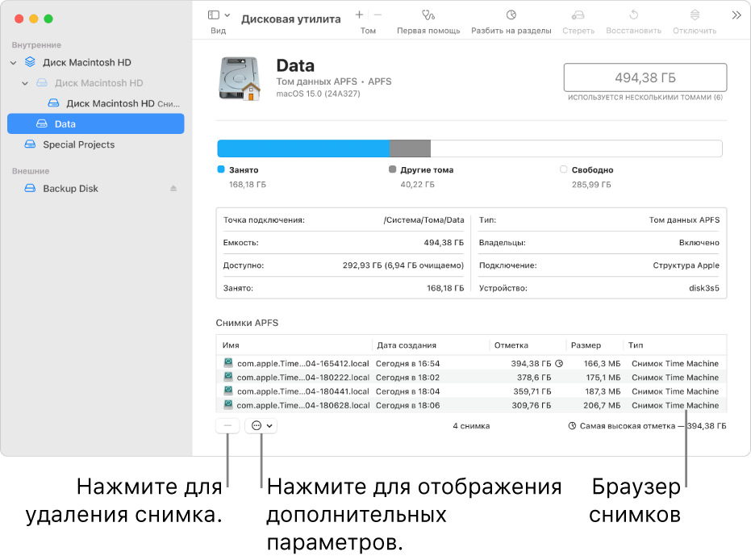Click the clock icon next to Самая высокая отметка
The height and width of the screenshot is (560, 751).
pyautogui.click(x=572, y=426)
